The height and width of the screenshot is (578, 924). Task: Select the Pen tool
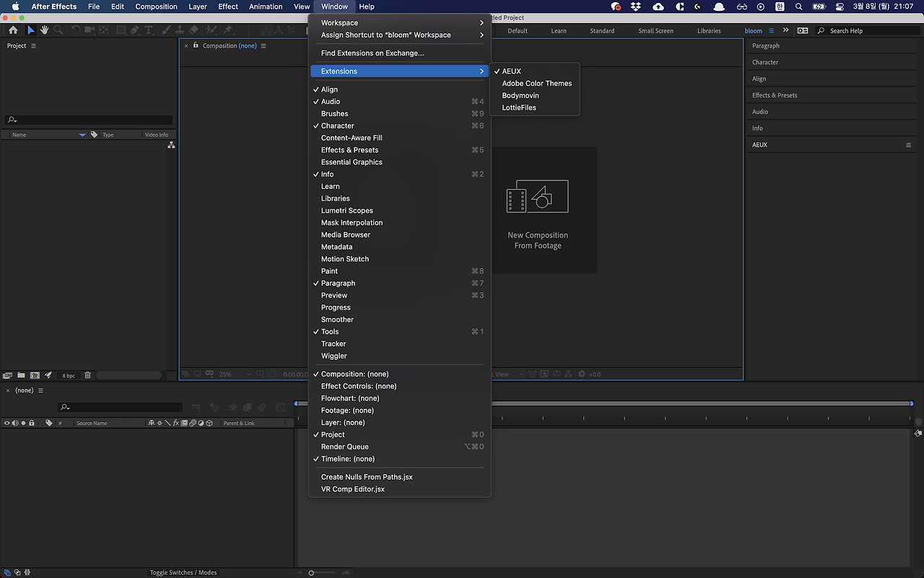point(135,30)
